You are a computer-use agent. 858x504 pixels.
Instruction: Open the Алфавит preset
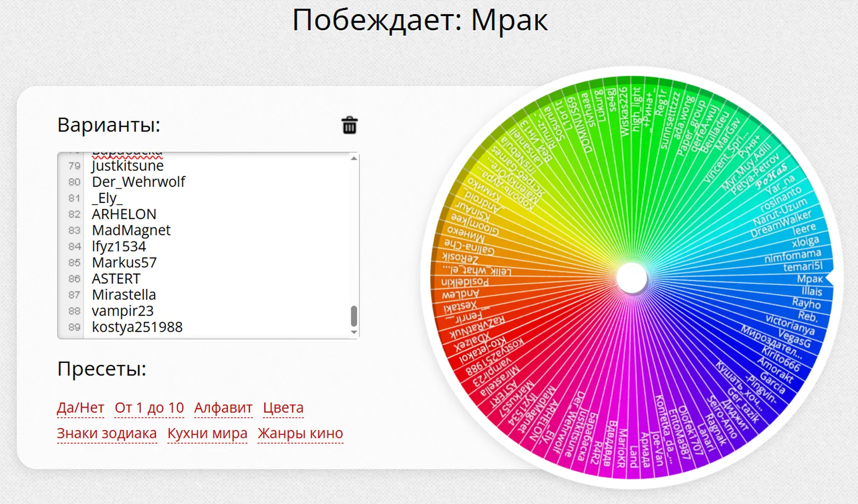pos(223,407)
